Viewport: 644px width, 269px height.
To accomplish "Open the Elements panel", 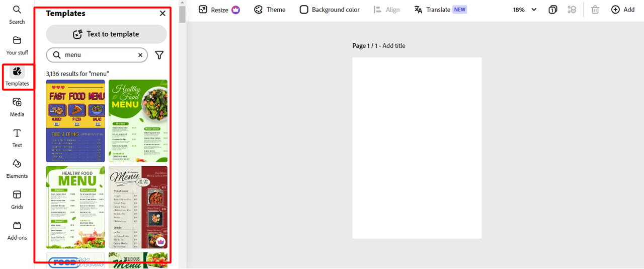I will click(x=17, y=169).
